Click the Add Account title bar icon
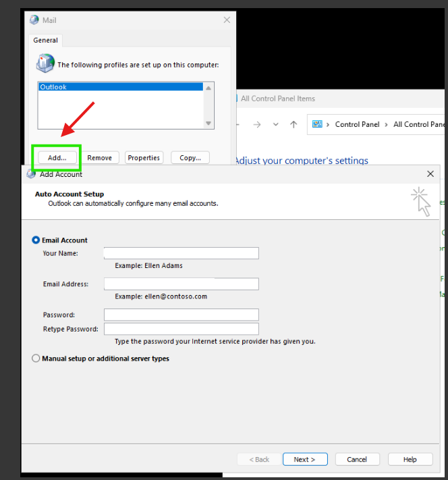The height and width of the screenshot is (480, 448). (x=31, y=174)
